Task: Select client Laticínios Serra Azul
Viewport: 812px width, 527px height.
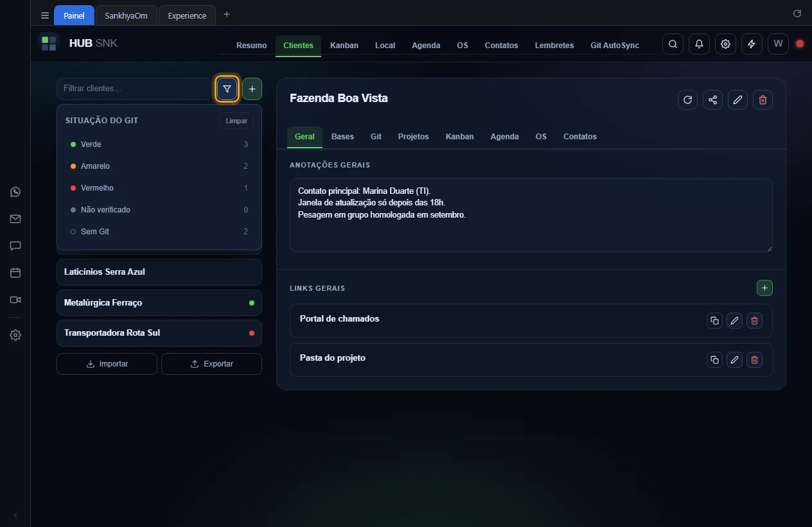Action: pos(159,272)
